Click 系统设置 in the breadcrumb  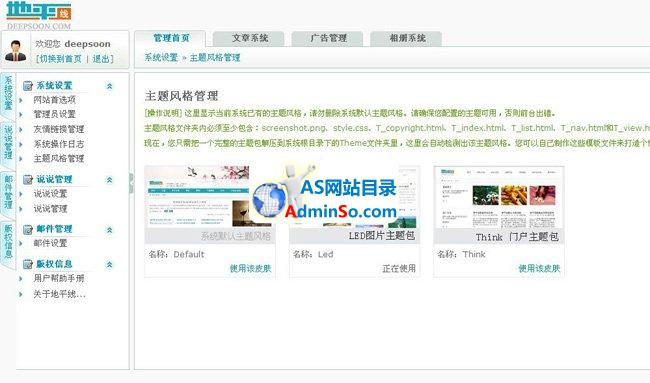point(161,58)
